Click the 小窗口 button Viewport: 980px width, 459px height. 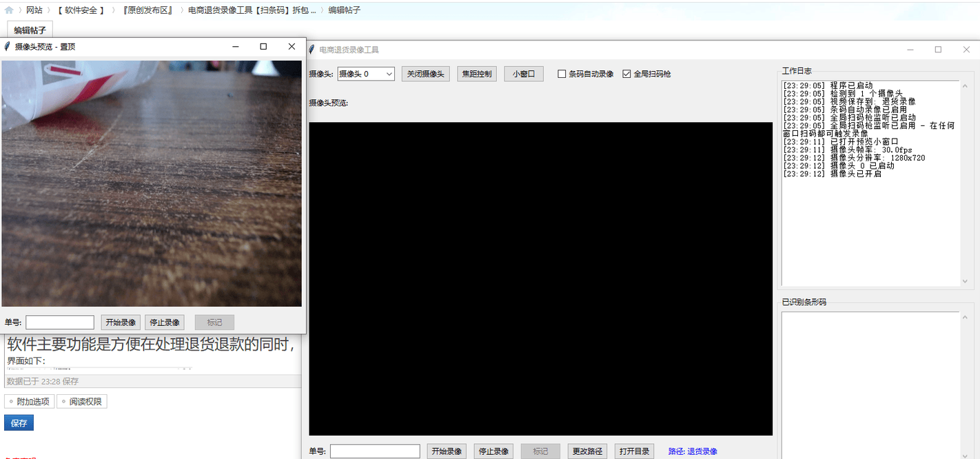pos(524,74)
